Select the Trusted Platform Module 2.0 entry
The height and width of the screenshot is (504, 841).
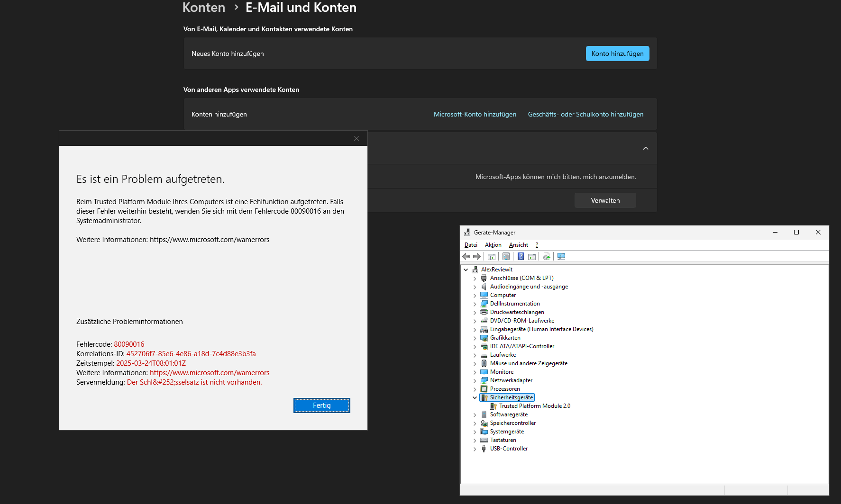coord(534,406)
